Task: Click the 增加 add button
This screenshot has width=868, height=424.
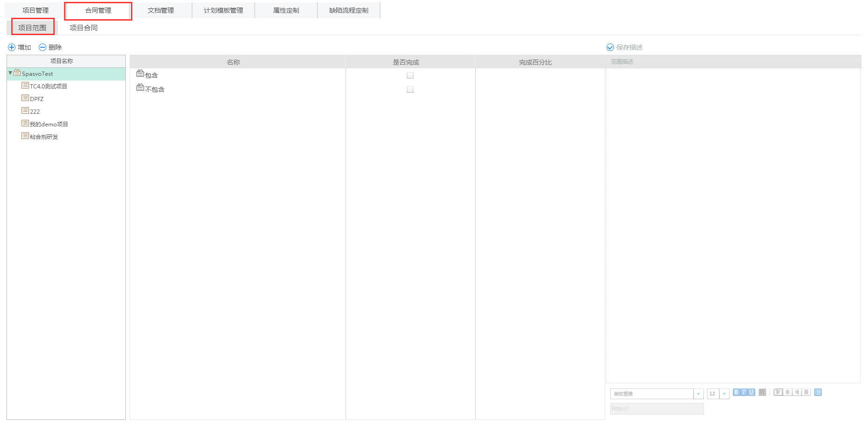Action: point(20,47)
